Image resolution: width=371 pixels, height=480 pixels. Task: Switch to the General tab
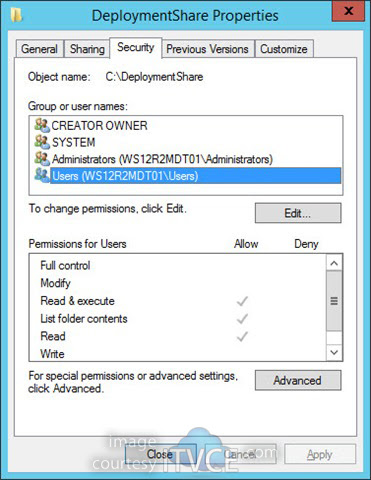pos(39,49)
